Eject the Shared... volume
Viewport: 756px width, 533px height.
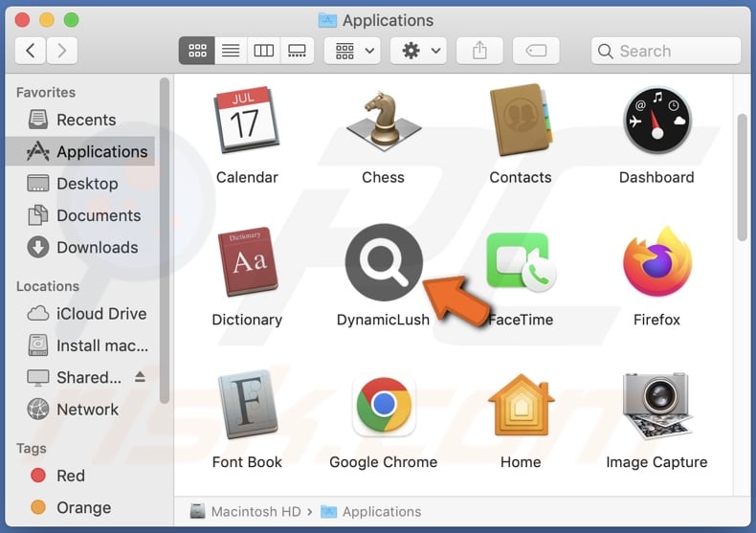pos(140,376)
